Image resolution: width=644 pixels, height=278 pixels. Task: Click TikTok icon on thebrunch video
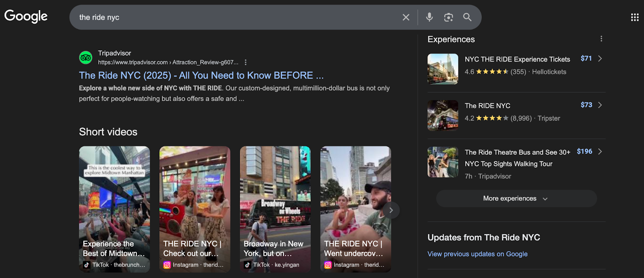point(87,265)
